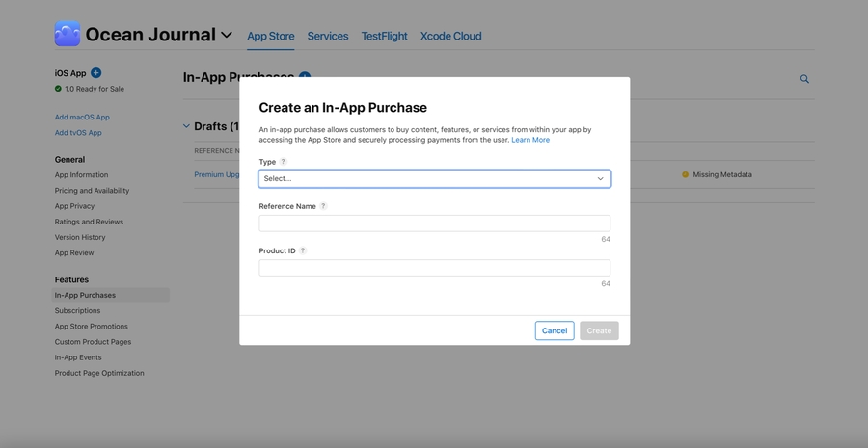Image resolution: width=868 pixels, height=448 pixels.
Task: Focus the Product ID text field
Action: (434, 267)
